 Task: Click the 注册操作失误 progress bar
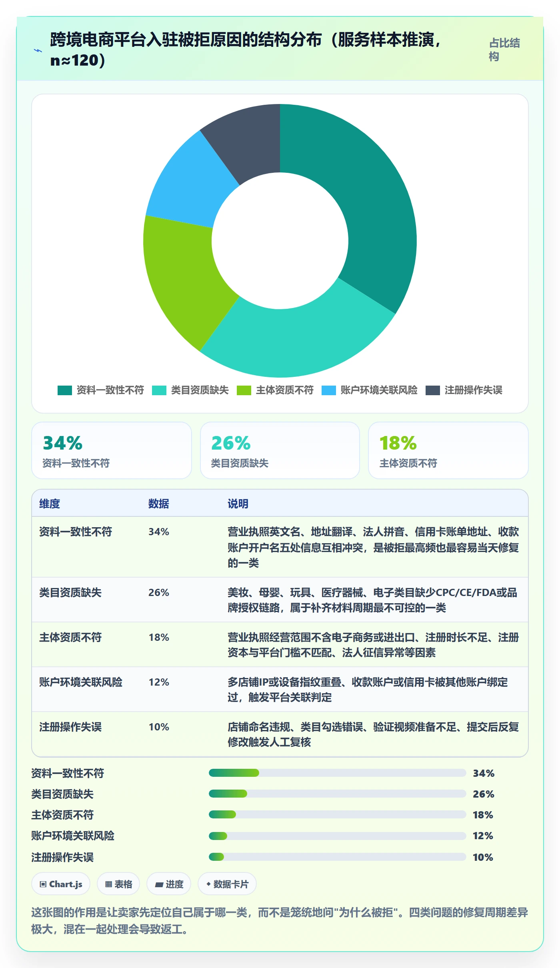337,857
